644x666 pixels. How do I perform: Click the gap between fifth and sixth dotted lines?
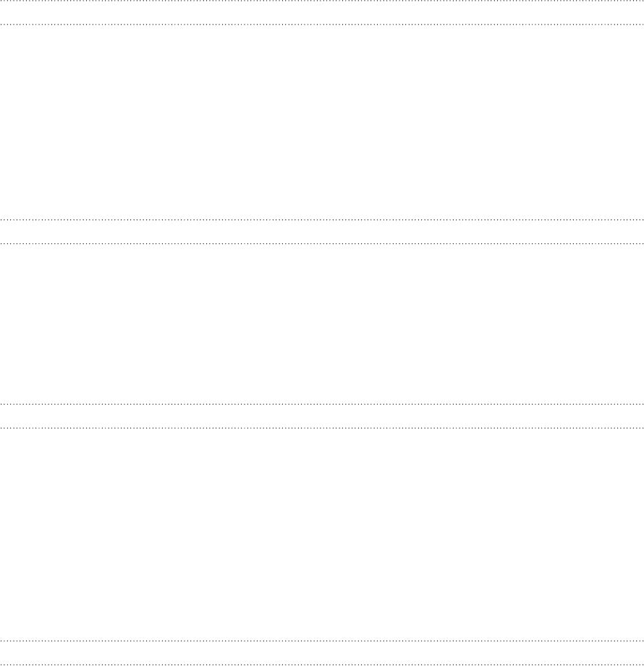pos(322,416)
